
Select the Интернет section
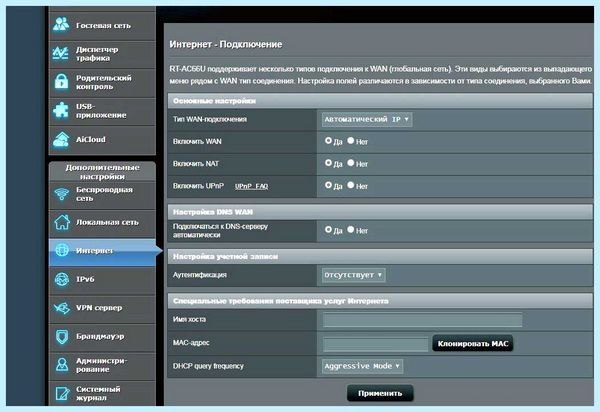click(x=102, y=251)
